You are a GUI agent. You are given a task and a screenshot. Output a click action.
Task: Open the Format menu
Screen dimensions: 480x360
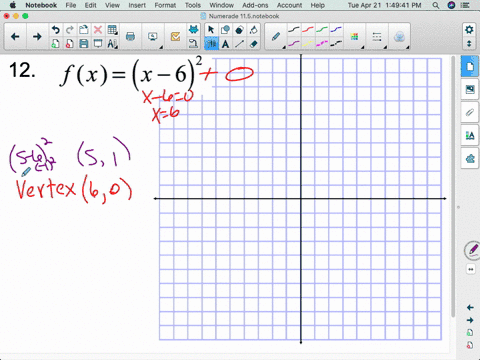coord(165,5)
